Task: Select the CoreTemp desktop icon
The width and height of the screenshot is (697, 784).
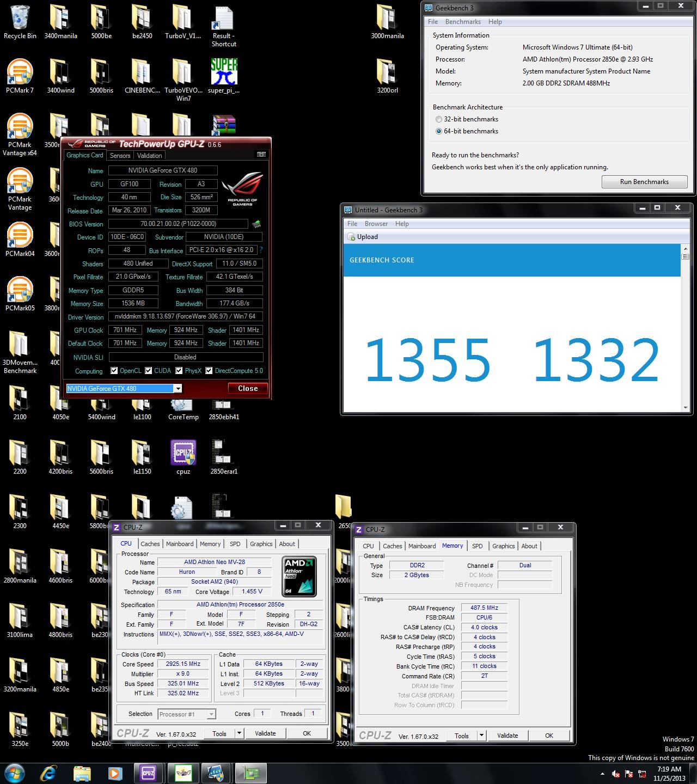Action: (183, 408)
